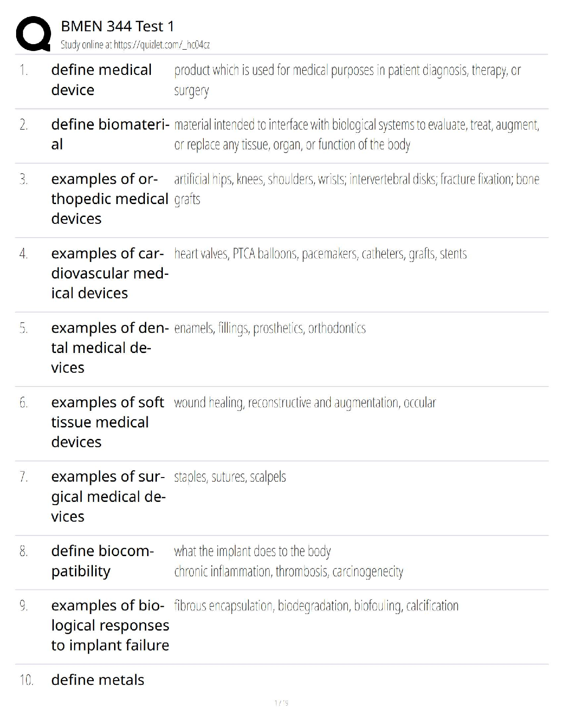Viewport: 563px width, 728px height.
Task: Select the dental medical devices term
Action: click(x=109, y=347)
